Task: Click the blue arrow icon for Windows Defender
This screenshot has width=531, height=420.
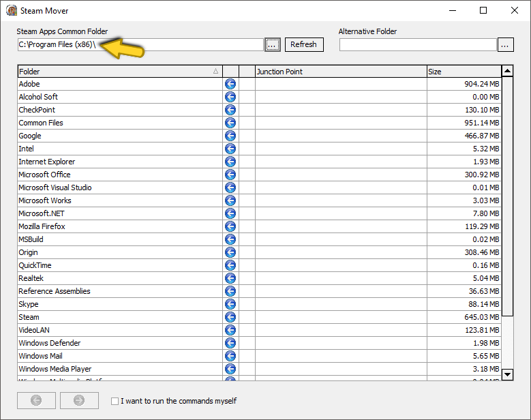Action: point(230,343)
